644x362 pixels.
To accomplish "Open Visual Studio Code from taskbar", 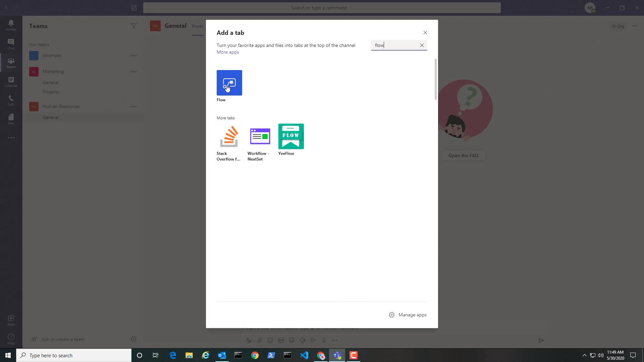I will 304,355.
